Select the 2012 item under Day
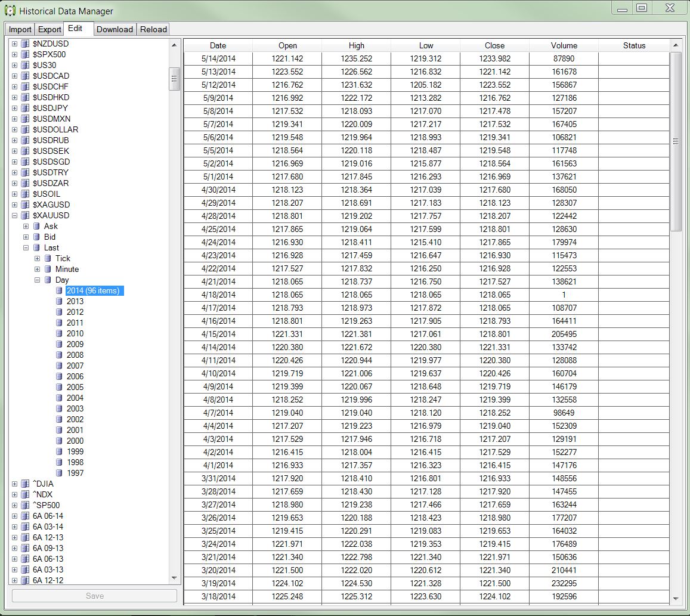This screenshot has width=690, height=616. coord(75,312)
